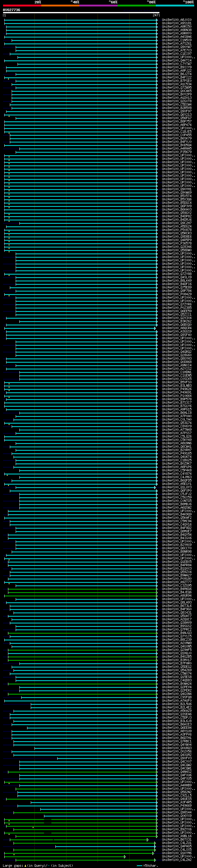Click the red 20% identity legend segment
This screenshot has height=868, width=197.
[x=22, y=6]
